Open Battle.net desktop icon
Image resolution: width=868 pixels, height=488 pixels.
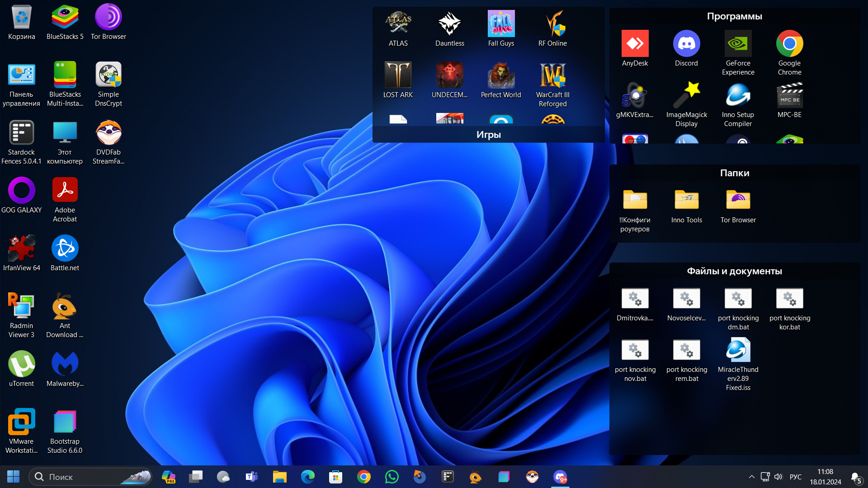(x=65, y=249)
